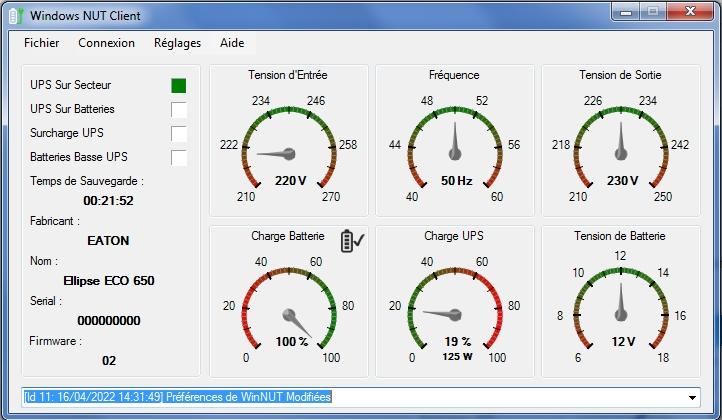Open the Connexion menu
Screen dimensions: 722x420
pos(106,43)
